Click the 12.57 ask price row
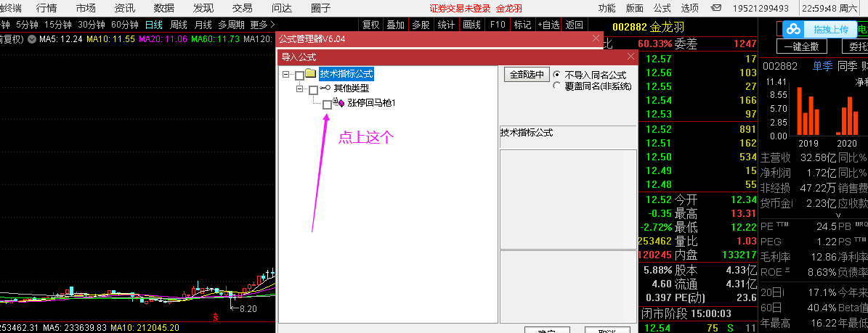The height and width of the screenshot is (333, 868). (697, 59)
